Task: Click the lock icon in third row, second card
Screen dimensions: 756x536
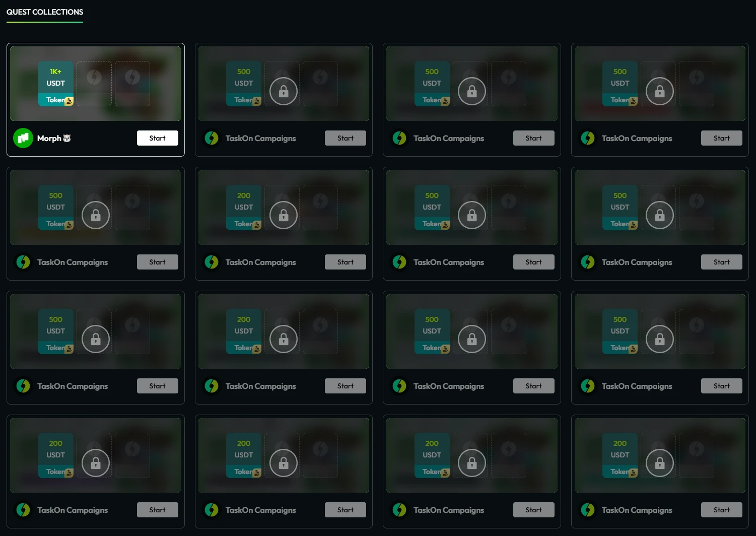Action: [x=284, y=339]
